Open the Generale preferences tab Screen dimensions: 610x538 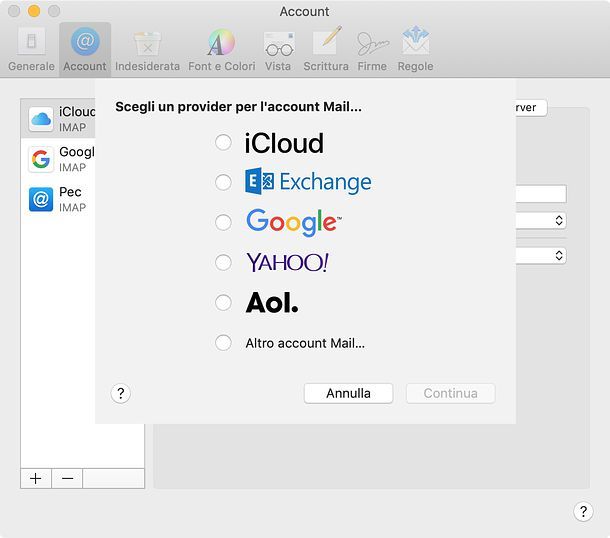coord(31,49)
